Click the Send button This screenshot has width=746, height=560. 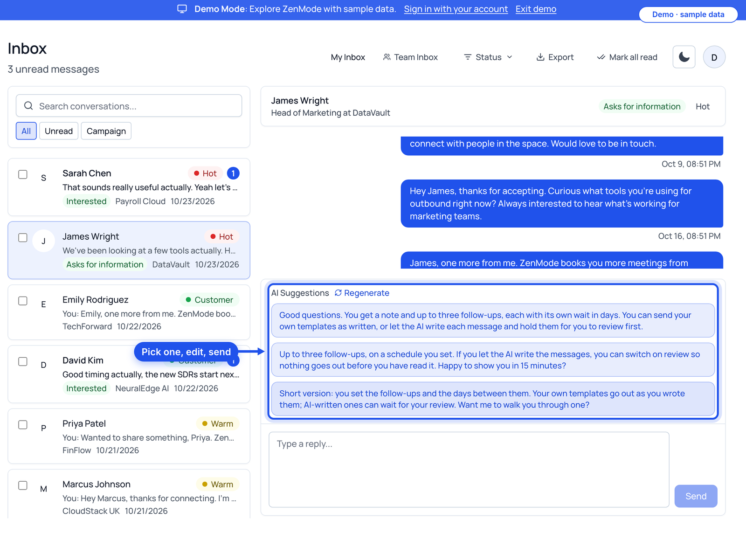coord(696,496)
